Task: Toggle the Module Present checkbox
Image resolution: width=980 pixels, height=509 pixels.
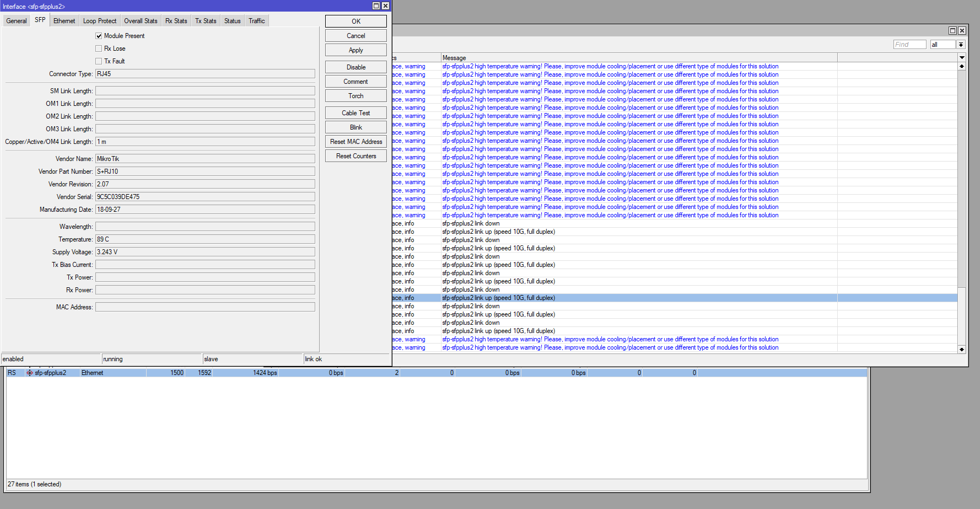Action: click(99, 36)
